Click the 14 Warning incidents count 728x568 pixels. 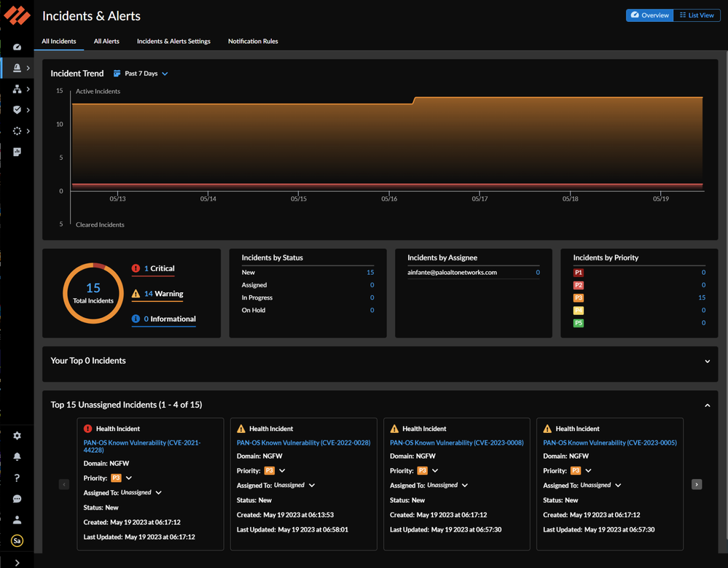coord(148,294)
